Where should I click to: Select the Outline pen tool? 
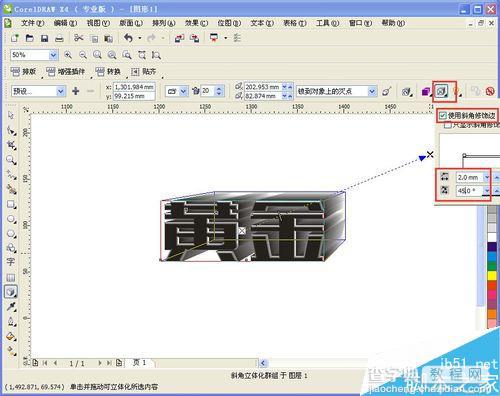pos(11,322)
